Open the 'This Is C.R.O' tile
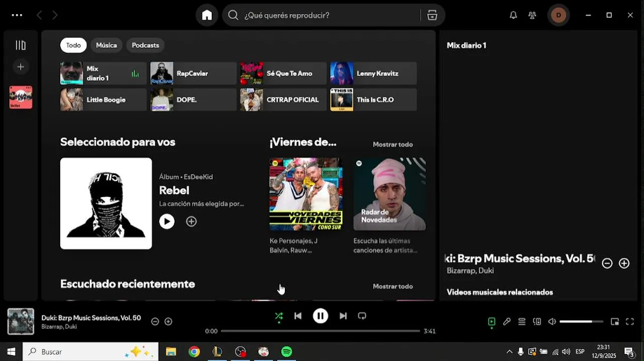 pos(373,99)
